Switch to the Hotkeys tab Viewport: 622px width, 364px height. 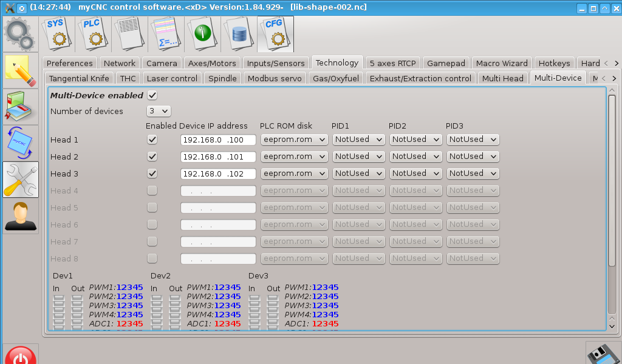[x=554, y=63]
